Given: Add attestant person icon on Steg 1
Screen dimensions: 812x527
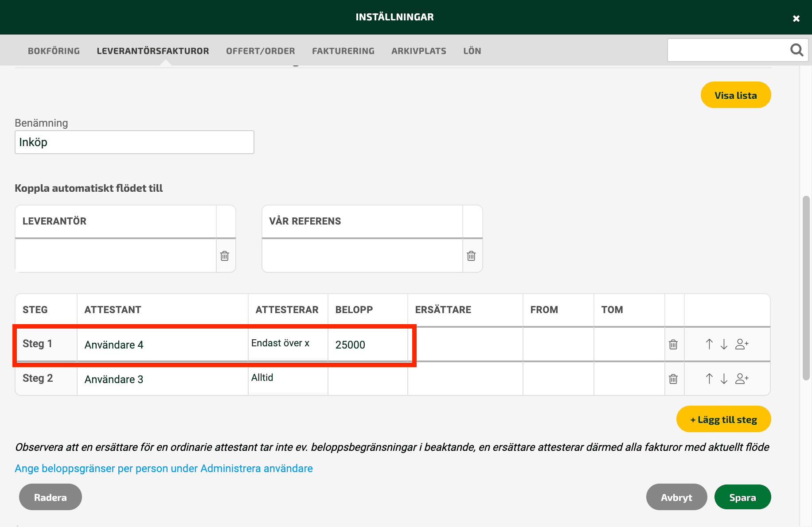Looking at the screenshot, I should coord(742,344).
